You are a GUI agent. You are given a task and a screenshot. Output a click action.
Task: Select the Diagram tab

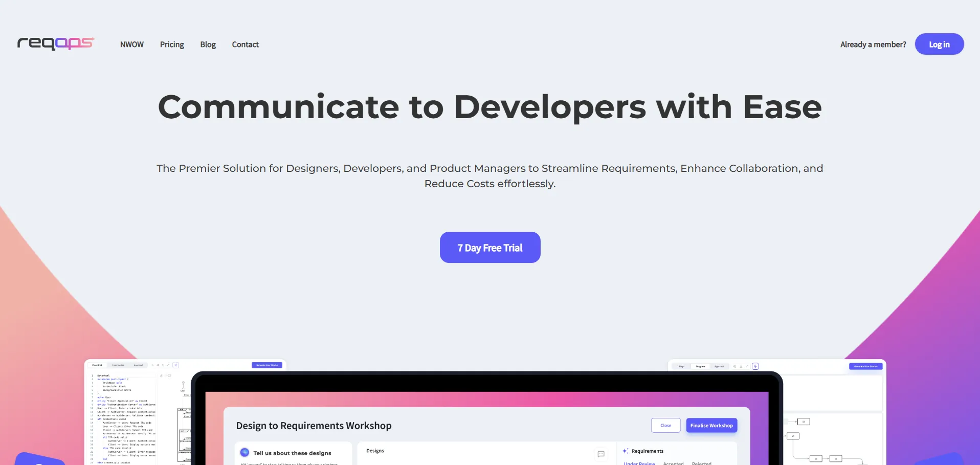point(700,366)
